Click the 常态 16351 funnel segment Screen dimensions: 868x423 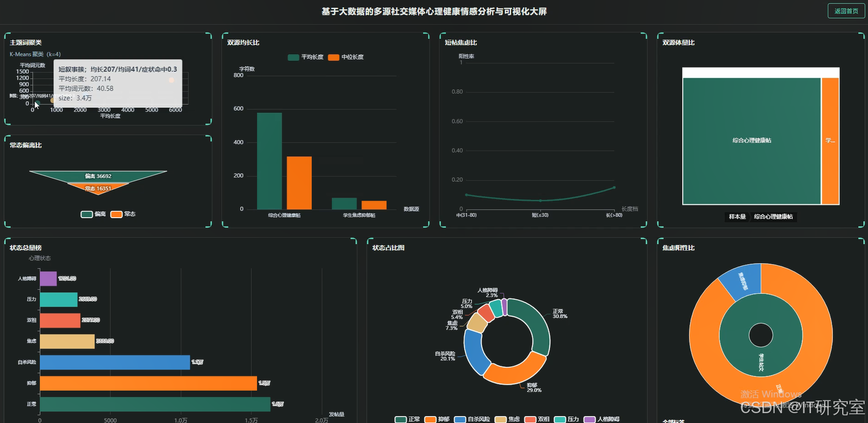[x=98, y=188]
